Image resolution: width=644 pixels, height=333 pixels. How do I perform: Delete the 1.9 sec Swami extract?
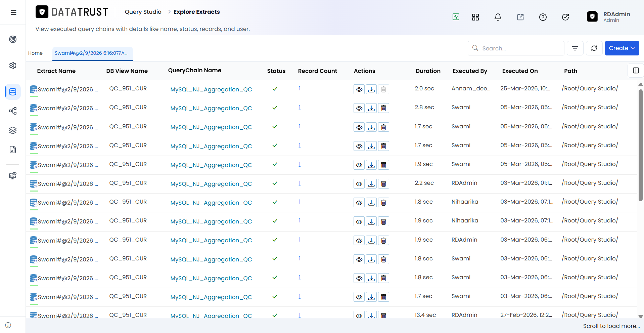click(x=383, y=165)
